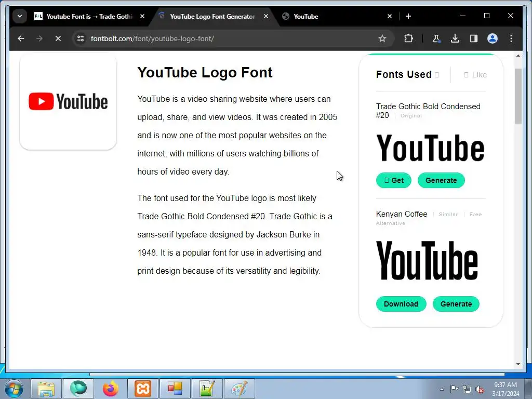Click the YouTube Logo Font heading
The width and height of the screenshot is (532, 399).
(x=205, y=72)
